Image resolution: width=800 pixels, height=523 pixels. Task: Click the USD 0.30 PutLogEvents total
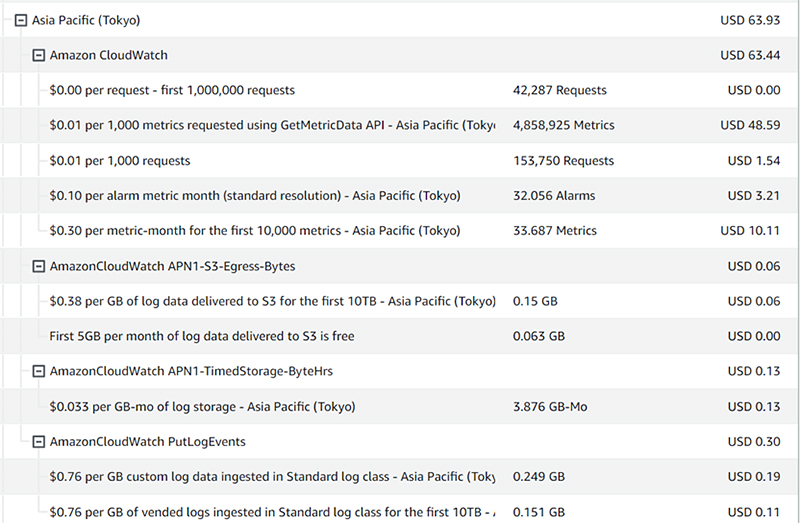(754, 442)
